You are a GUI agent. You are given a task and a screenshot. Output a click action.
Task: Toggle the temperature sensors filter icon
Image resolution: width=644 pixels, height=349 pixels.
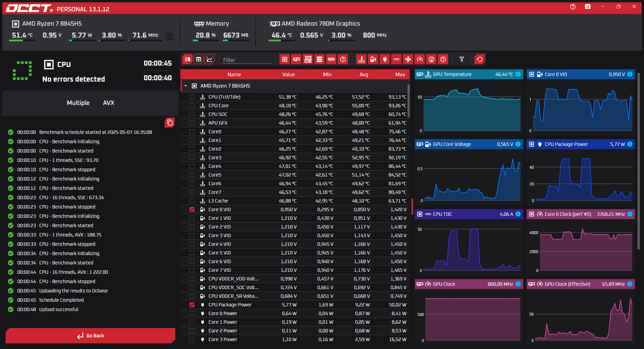pos(361,59)
